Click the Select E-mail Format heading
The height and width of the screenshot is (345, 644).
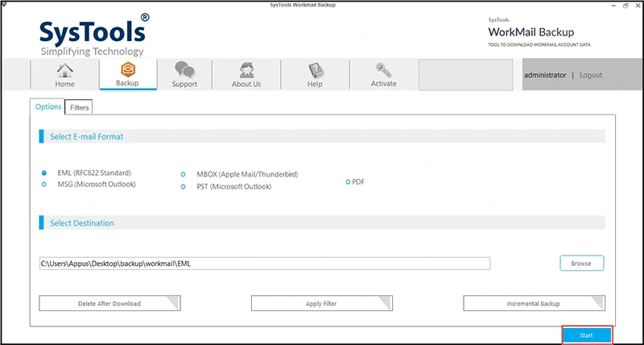coord(86,136)
